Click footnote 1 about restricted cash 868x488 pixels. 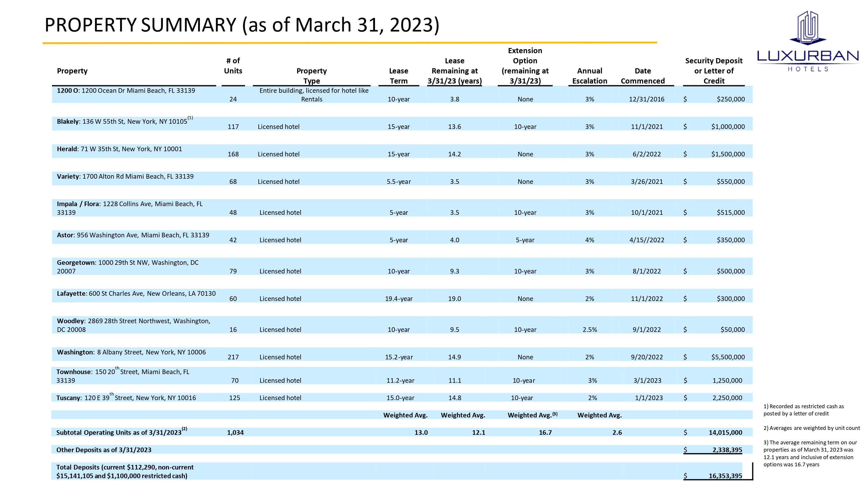(x=804, y=410)
